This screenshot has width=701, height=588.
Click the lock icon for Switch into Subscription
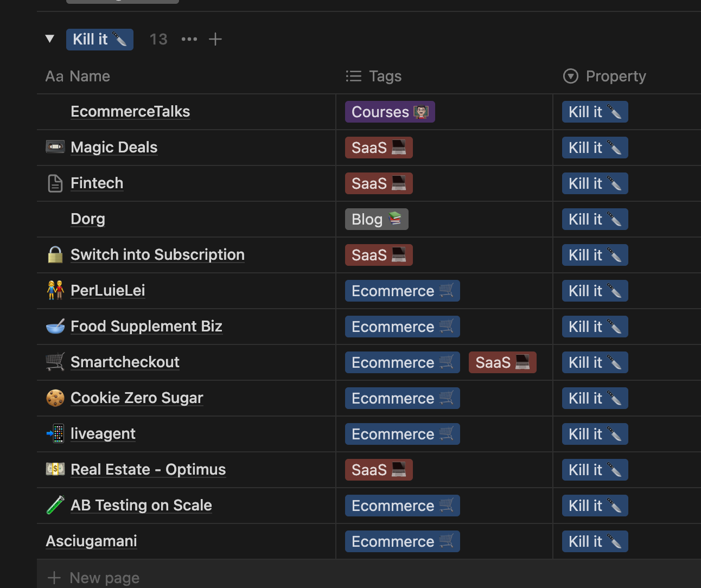pos(55,254)
